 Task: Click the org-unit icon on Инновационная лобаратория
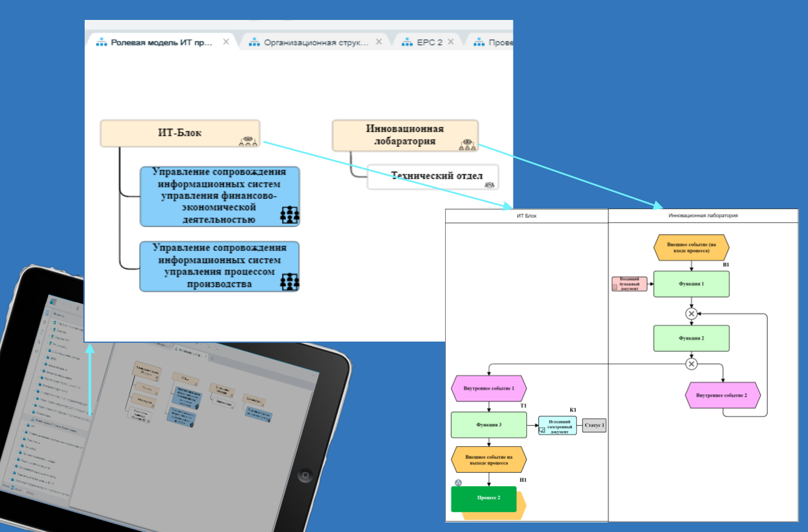click(x=467, y=145)
